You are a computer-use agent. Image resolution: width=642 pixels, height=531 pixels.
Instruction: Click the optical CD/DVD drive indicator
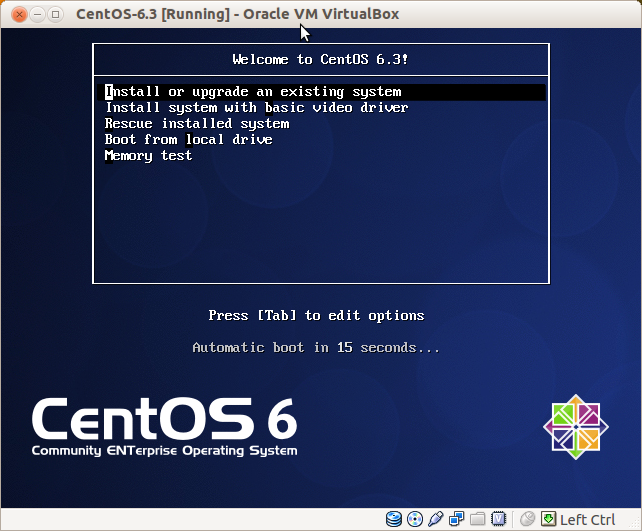[x=415, y=519]
